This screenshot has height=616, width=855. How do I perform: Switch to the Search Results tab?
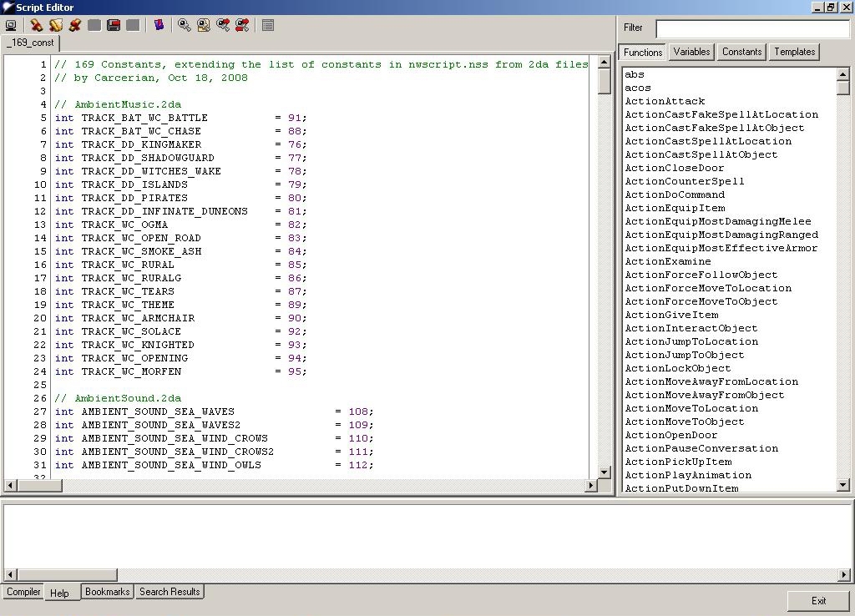[169, 592]
